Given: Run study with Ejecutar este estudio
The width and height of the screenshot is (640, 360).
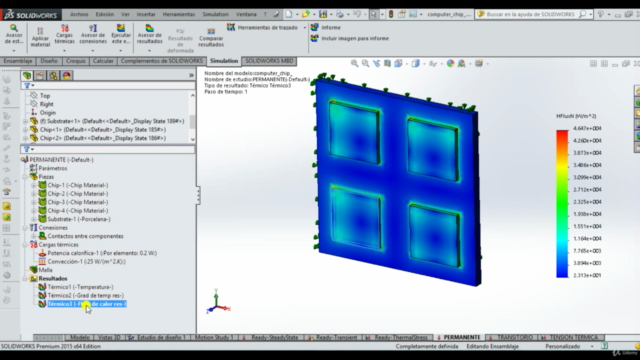Looking at the screenshot, I should pyautogui.click(x=121, y=34).
